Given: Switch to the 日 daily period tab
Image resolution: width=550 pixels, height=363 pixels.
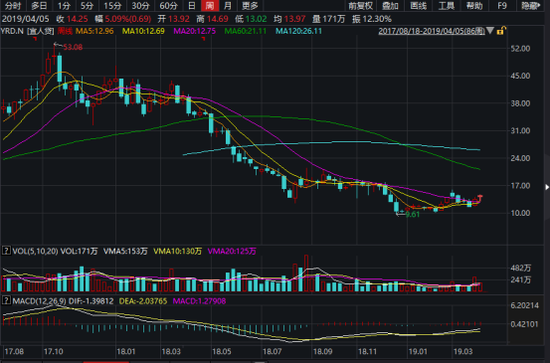Looking at the screenshot, I should 192,6.
